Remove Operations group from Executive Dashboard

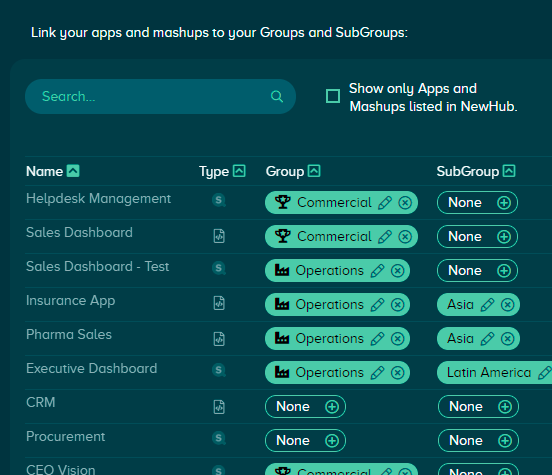coord(397,373)
